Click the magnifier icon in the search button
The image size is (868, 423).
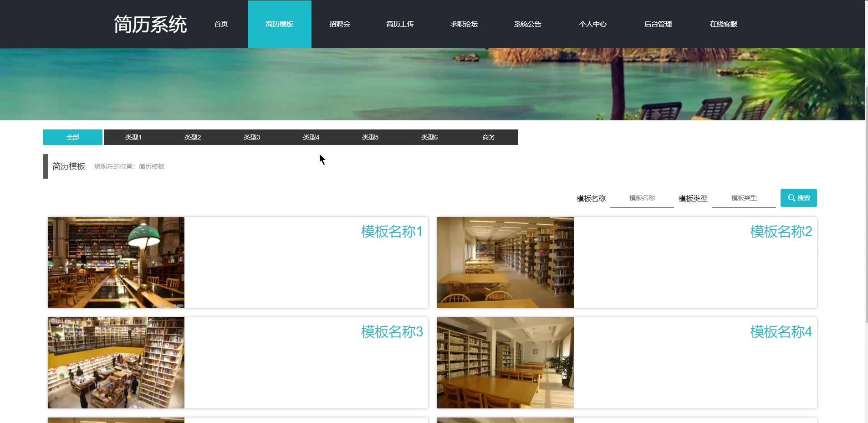[791, 198]
